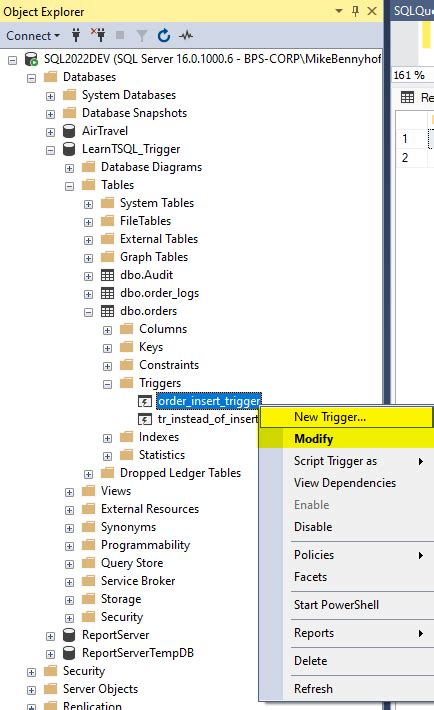Expand the Database Snapshots node

pos(50,114)
